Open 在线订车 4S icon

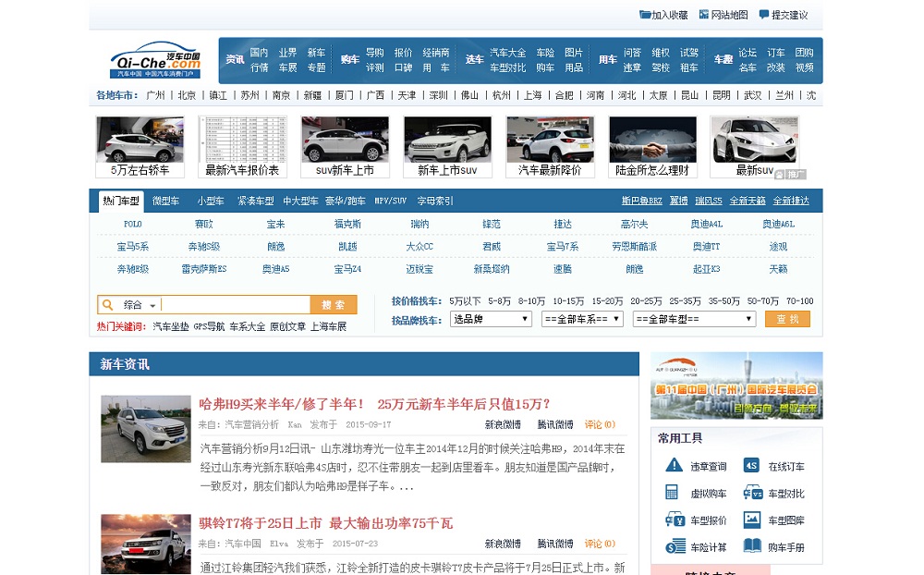click(x=751, y=465)
